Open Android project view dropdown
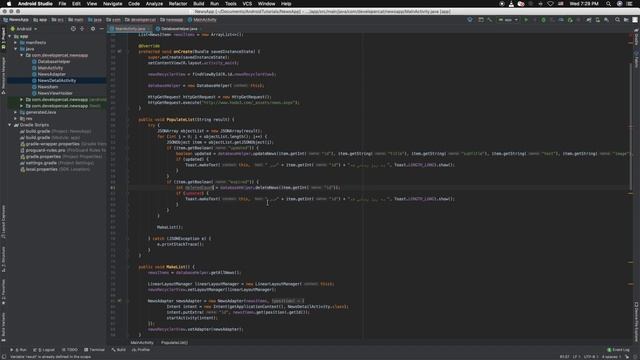640x360 pixels. pos(24,29)
